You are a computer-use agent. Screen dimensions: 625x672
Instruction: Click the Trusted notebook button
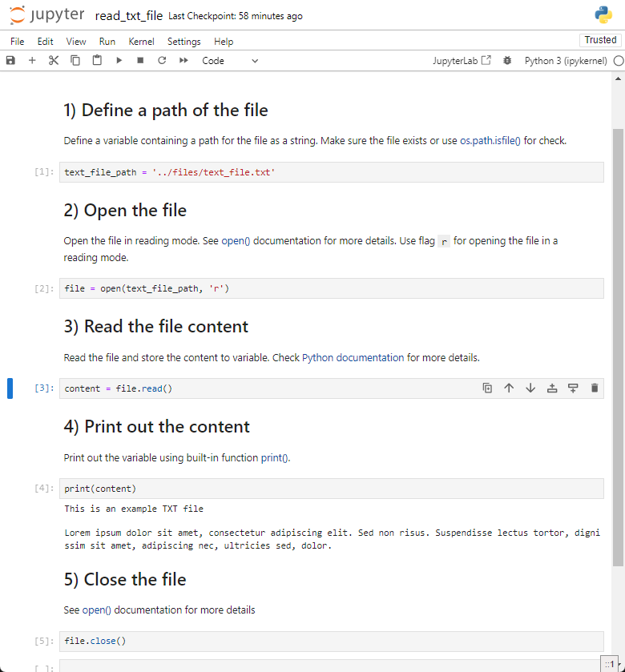click(600, 40)
